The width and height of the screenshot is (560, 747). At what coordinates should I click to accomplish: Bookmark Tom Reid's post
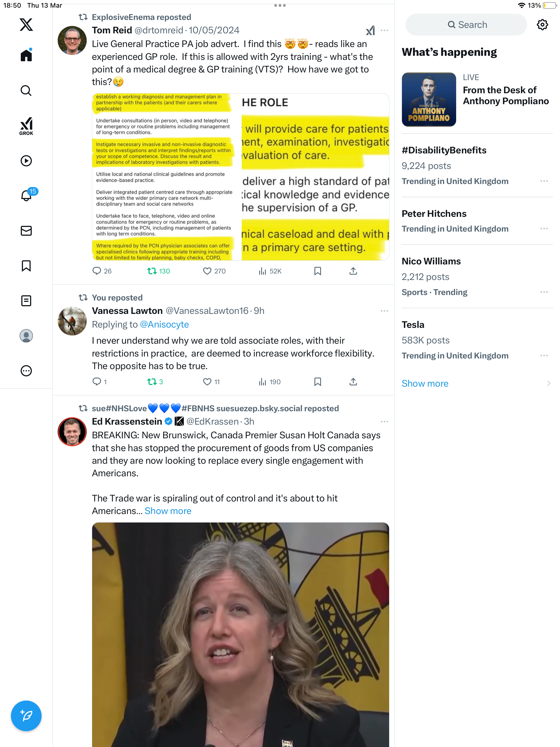point(317,271)
